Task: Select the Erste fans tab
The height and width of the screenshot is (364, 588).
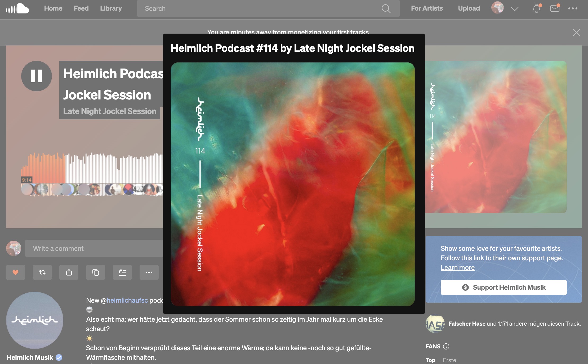Action: tap(449, 360)
